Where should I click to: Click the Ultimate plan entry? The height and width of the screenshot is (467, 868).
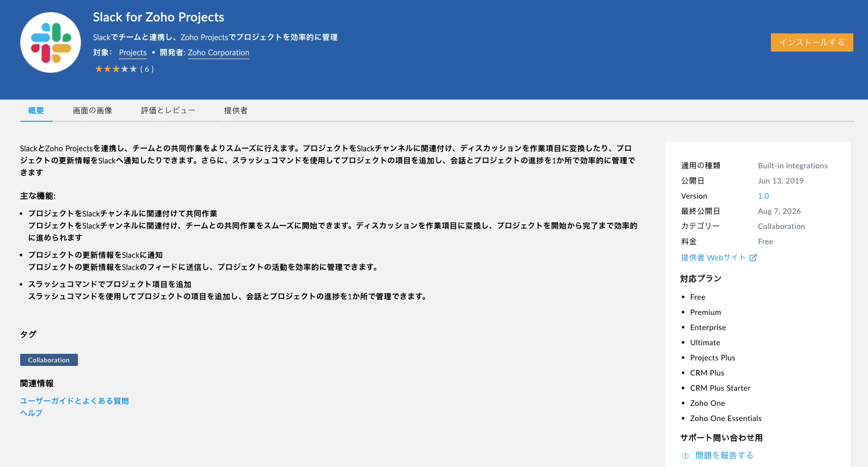tap(705, 343)
